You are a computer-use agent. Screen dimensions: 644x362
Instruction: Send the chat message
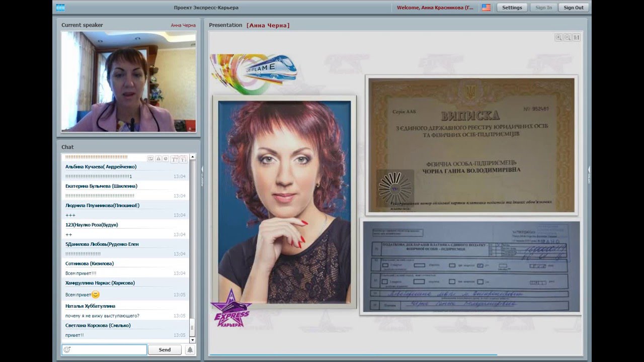click(165, 350)
